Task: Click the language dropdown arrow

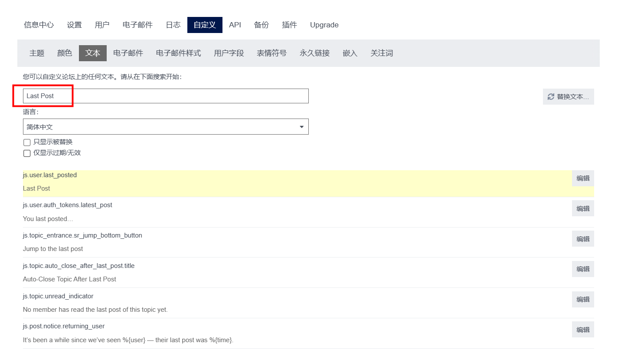Action: click(x=301, y=127)
